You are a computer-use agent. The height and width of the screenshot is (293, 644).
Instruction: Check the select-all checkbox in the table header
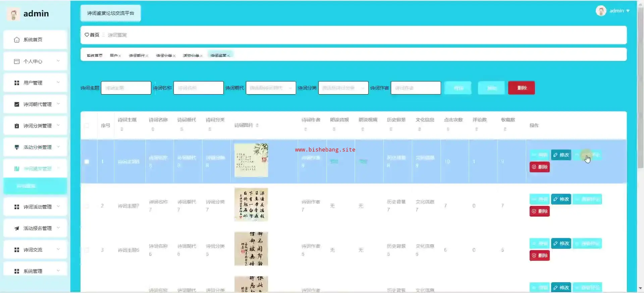pos(87,125)
